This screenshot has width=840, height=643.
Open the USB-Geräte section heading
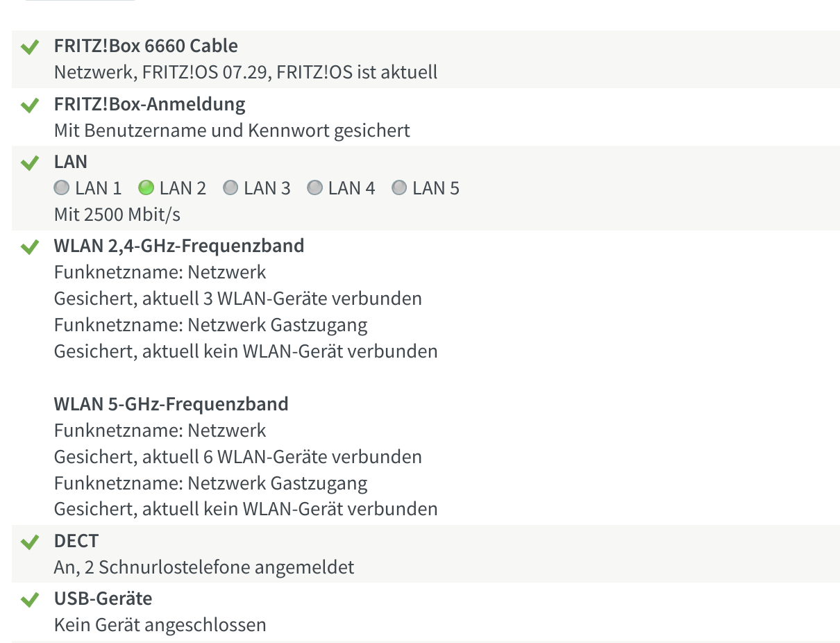tap(103, 599)
